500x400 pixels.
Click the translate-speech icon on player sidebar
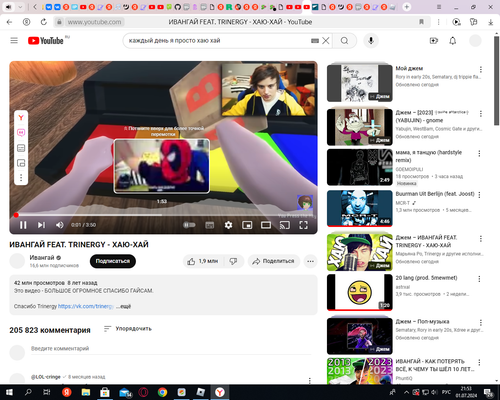tap(21, 133)
